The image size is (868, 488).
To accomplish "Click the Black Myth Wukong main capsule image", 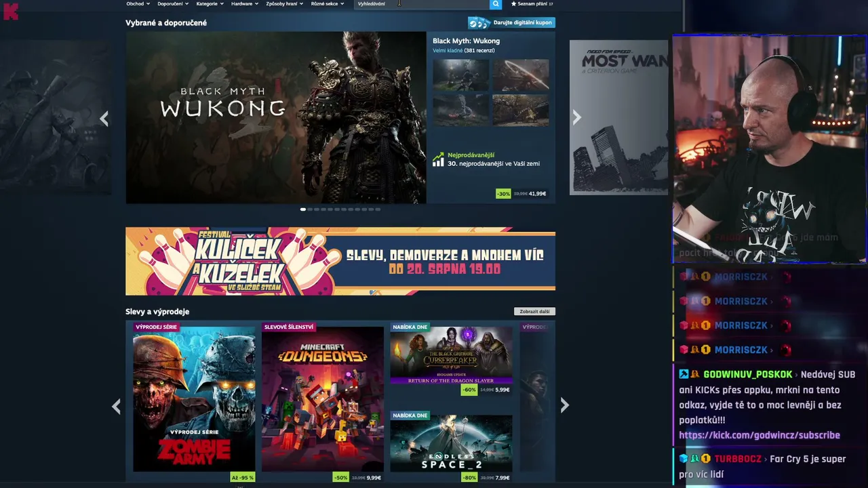I will 276,118.
